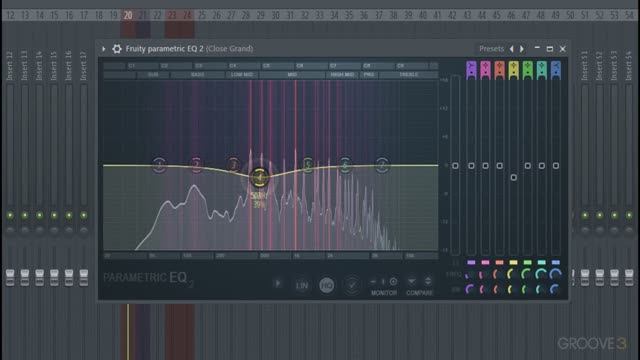Click the round checkmark view button
640x360 pixels.
click(351, 285)
